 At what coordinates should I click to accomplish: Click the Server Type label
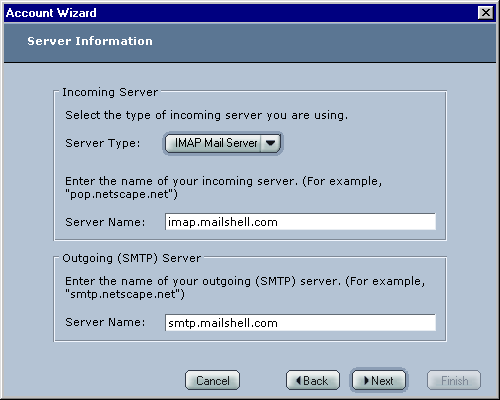point(103,143)
